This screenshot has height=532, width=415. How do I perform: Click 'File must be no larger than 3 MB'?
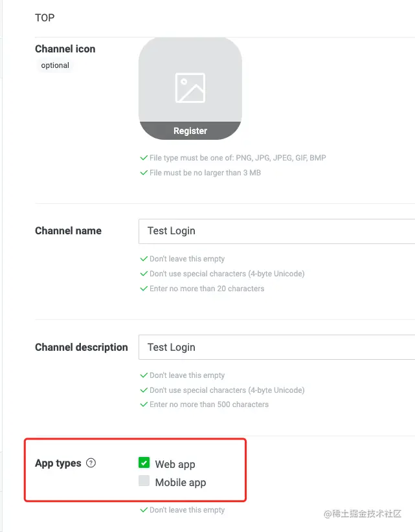(205, 173)
